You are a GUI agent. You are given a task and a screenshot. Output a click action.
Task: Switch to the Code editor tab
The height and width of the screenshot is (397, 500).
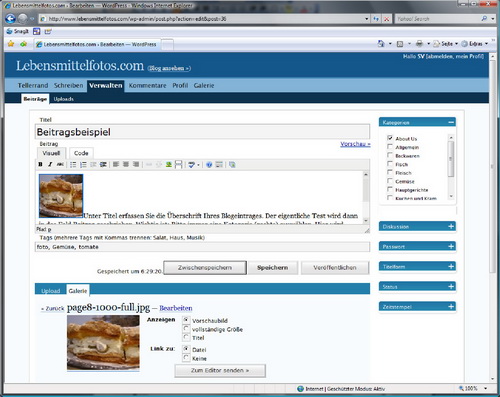(81, 153)
